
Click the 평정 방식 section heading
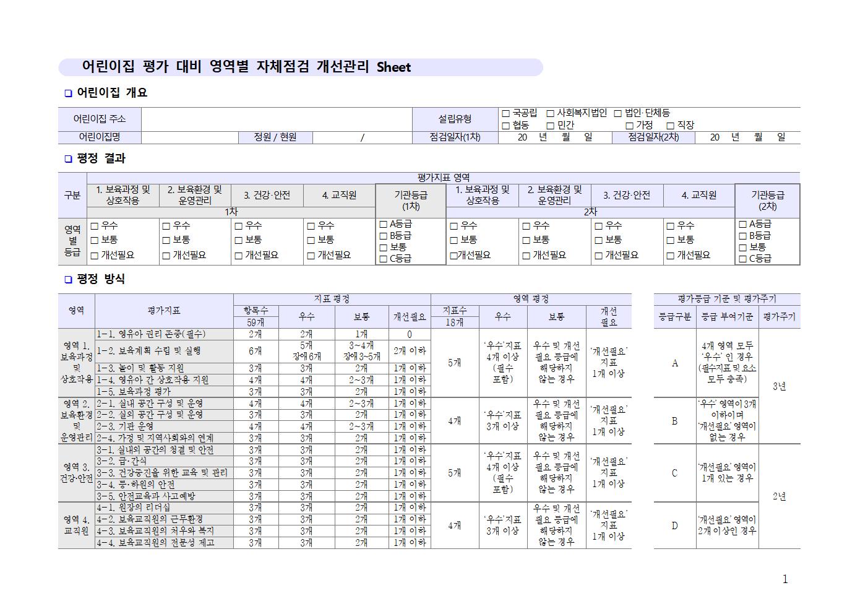101,279
